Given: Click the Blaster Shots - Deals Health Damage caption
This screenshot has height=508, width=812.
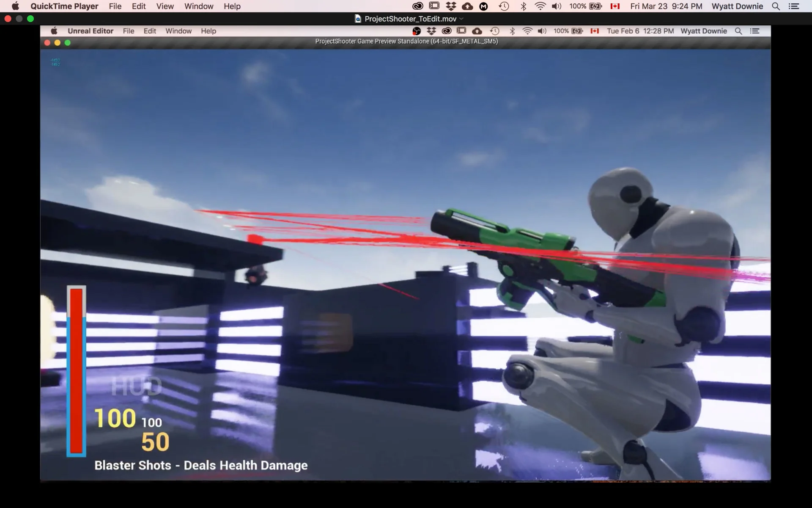Looking at the screenshot, I should click(201, 465).
